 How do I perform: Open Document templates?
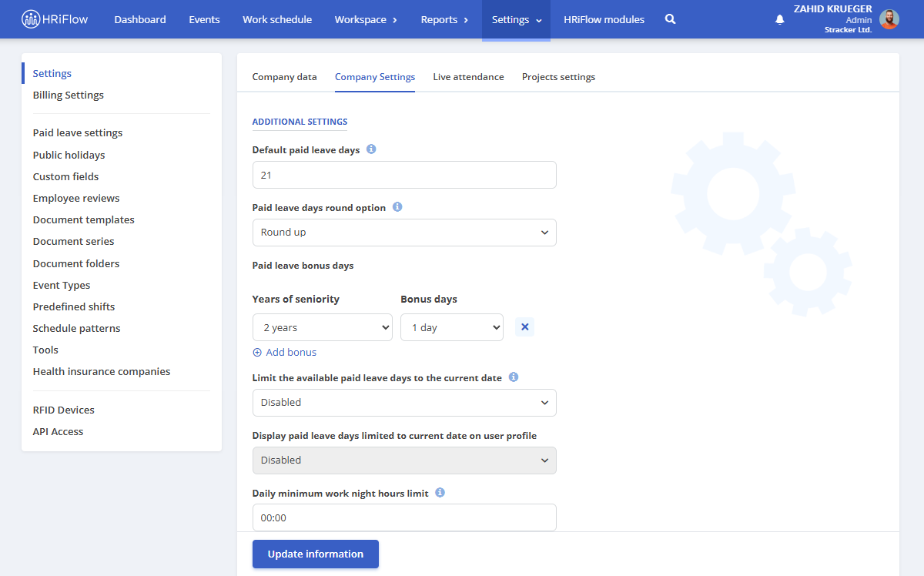[x=84, y=219]
